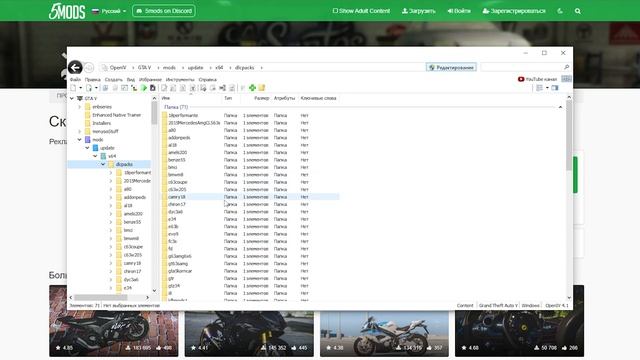Click the first blank-page New icon in toolbar
The height and width of the screenshot is (360, 640).
point(73,88)
